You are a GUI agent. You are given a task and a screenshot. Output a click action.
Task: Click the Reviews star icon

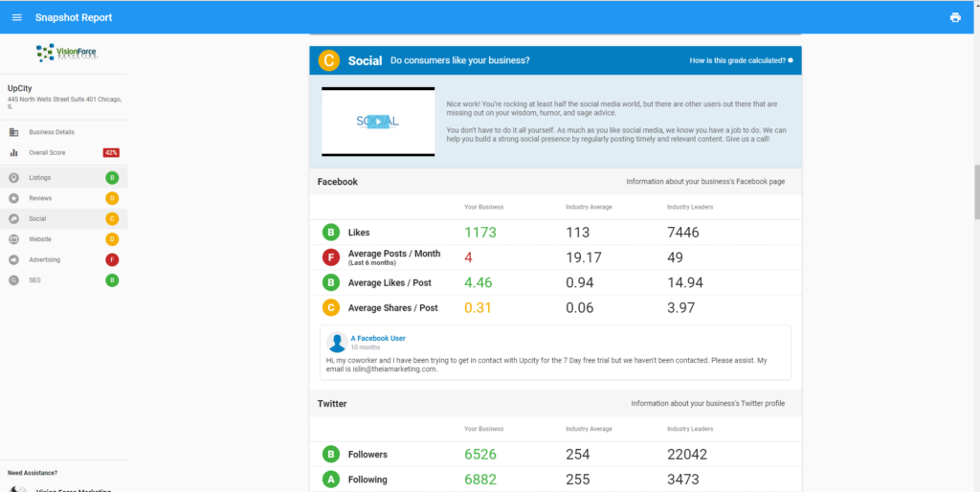(x=13, y=198)
